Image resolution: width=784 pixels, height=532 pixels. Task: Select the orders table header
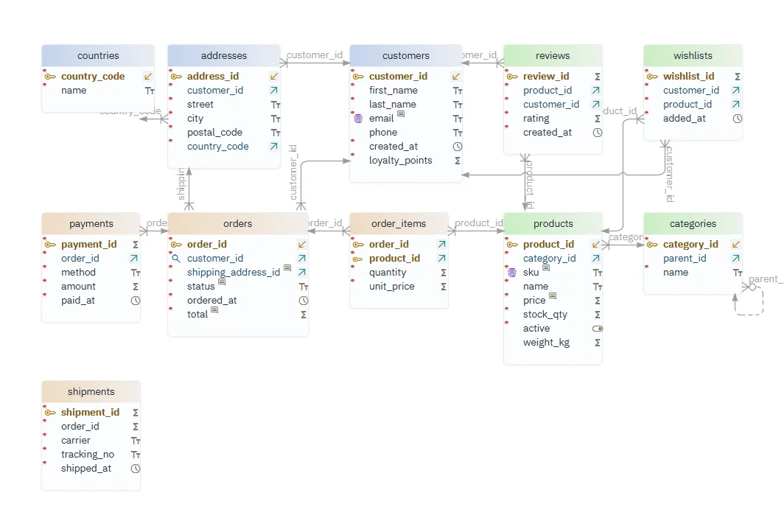click(238, 223)
